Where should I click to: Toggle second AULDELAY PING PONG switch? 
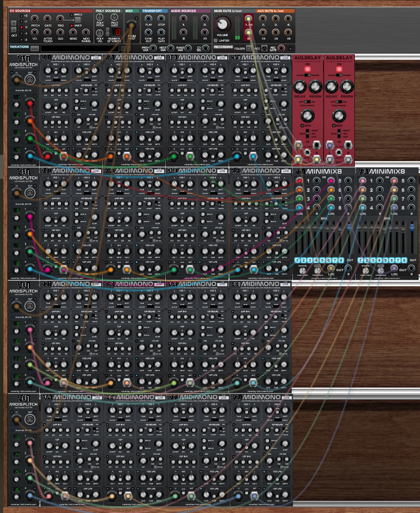click(x=339, y=102)
